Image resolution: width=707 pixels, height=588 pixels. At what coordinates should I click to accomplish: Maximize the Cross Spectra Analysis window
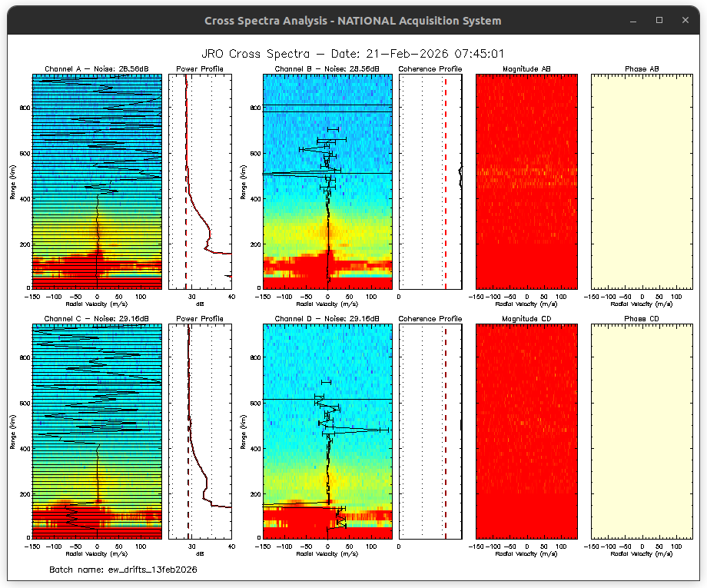click(x=659, y=20)
